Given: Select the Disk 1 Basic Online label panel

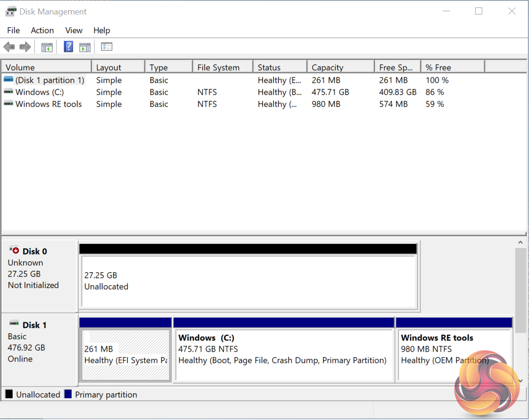Looking at the screenshot, I should point(40,349).
